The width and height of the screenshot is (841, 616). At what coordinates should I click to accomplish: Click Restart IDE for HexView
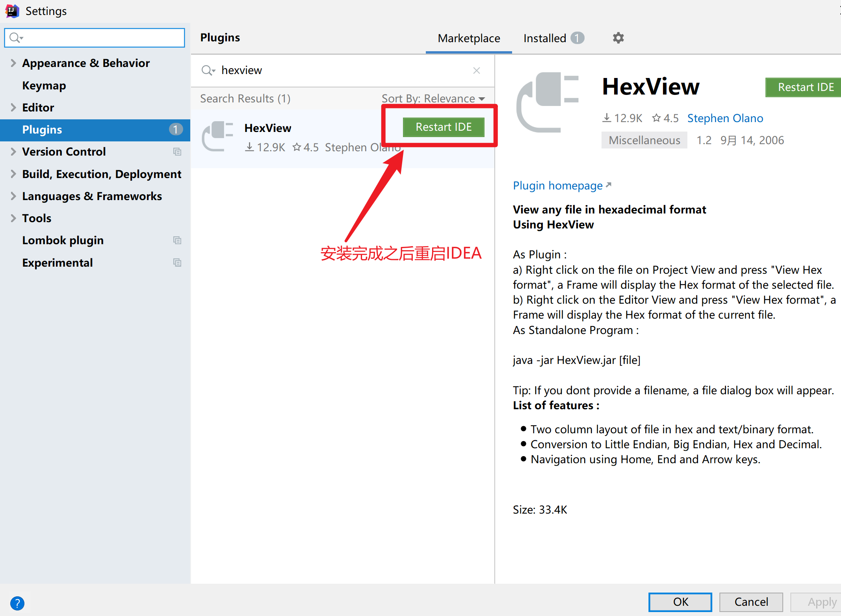(444, 127)
